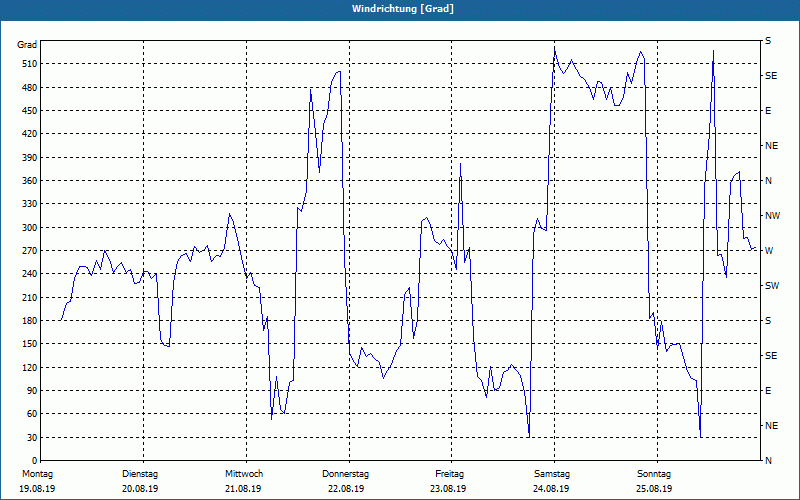Click the date label 21.08.19
This screenshot has width=800, height=500.
(x=243, y=489)
